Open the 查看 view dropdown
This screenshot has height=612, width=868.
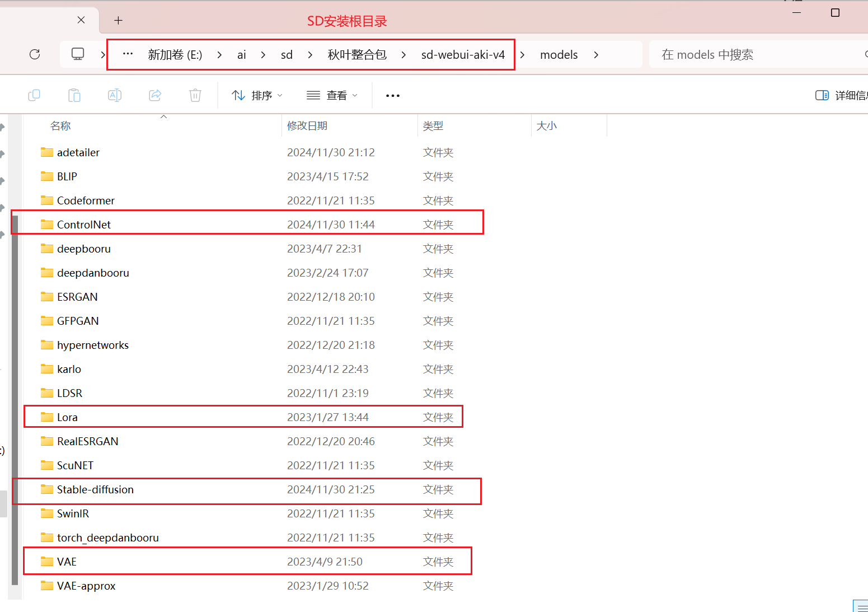click(332, 95)
